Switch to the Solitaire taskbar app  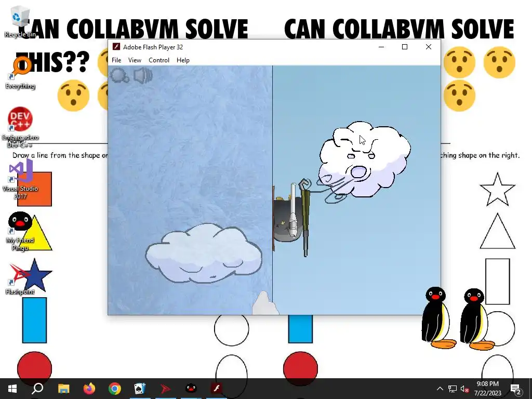point(140,389)
